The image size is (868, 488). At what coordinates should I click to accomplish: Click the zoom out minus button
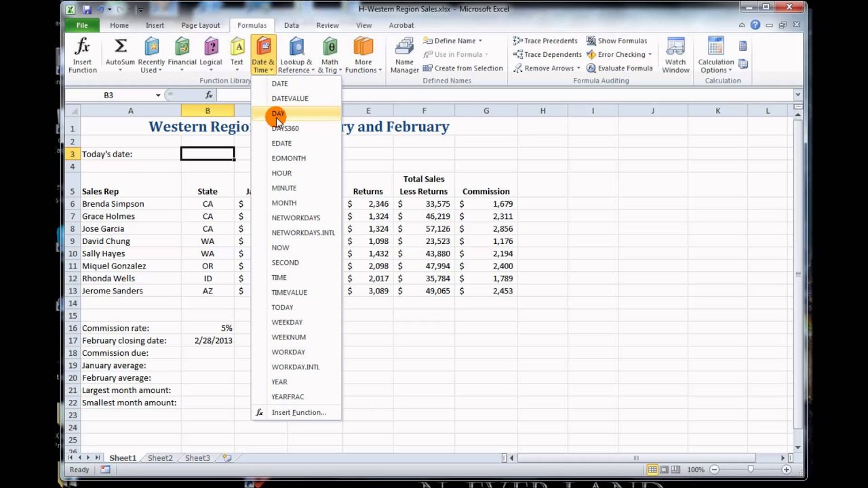pos(714,470)
